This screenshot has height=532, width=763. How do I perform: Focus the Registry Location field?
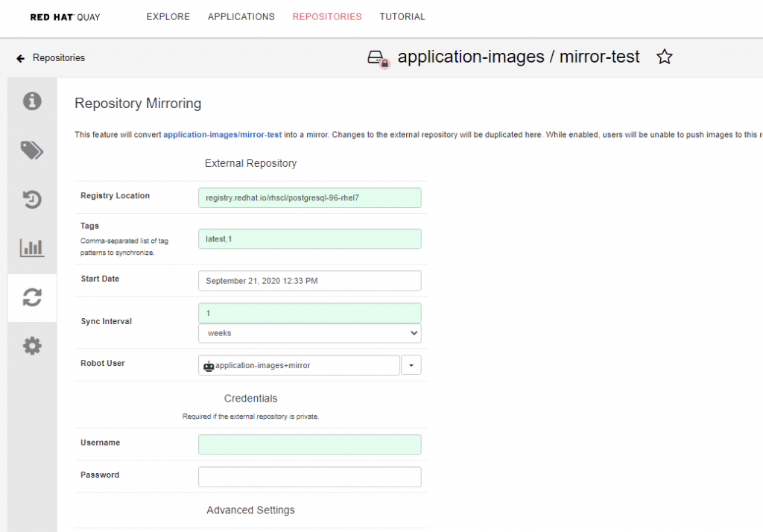(309, 197)
